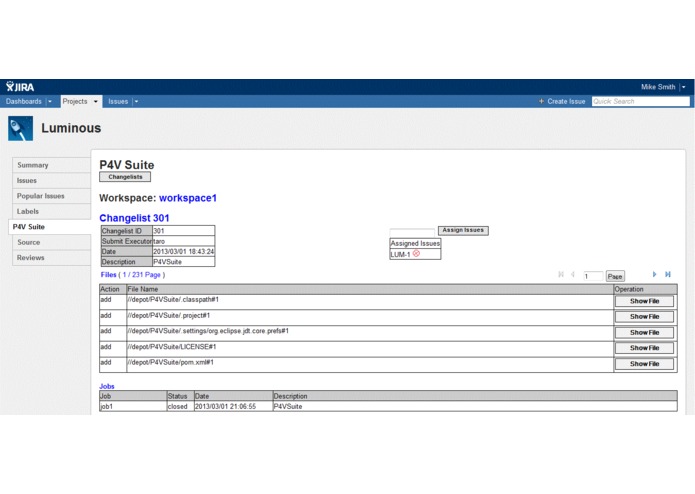Expand the Issues dropdown arrow
The width and height of the screenshot is (695, 494).
pos(136,101)
